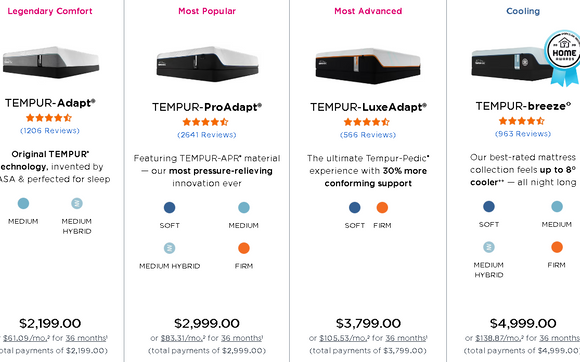
Task: Click the ProAdapt star rating
Action: pos(205,122)
